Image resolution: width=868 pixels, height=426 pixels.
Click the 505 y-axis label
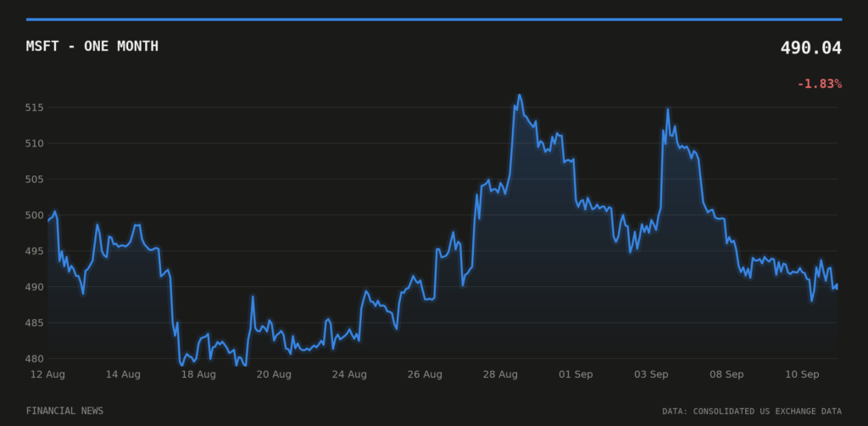pos(33,180)
